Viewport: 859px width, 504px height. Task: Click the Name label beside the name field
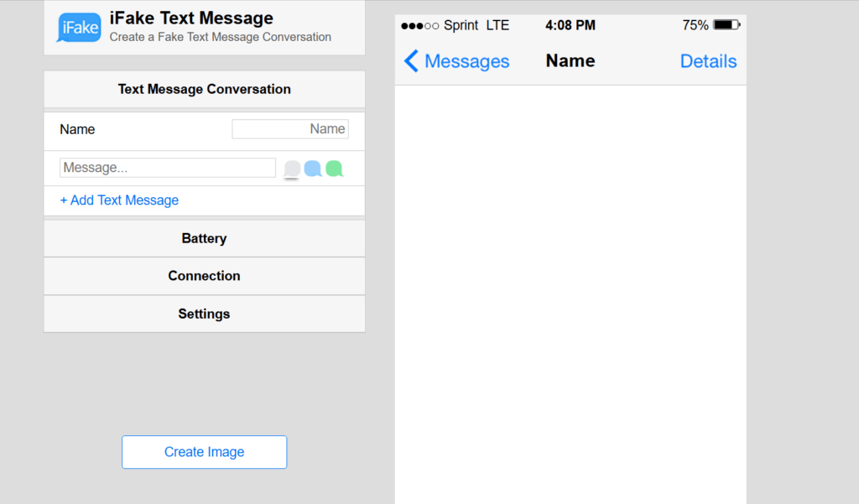[77, 129]
